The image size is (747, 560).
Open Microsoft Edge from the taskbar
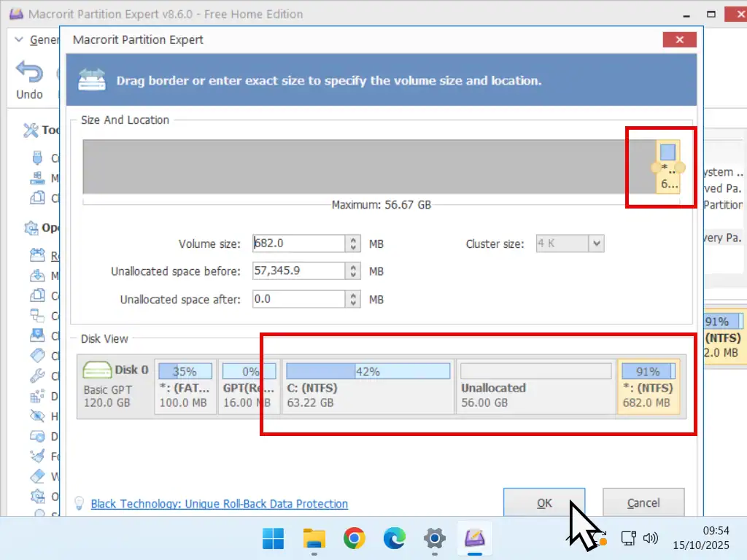coord(395,539)
